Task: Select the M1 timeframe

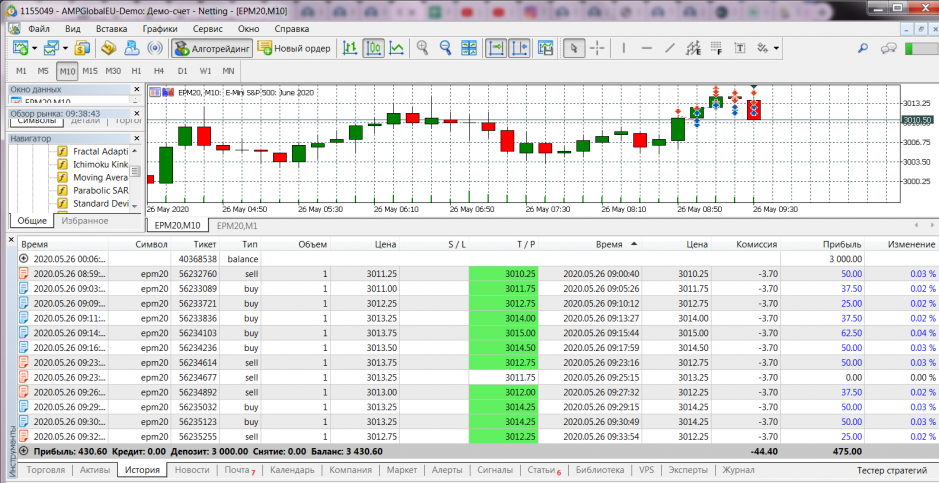Action: pos(21,71)
